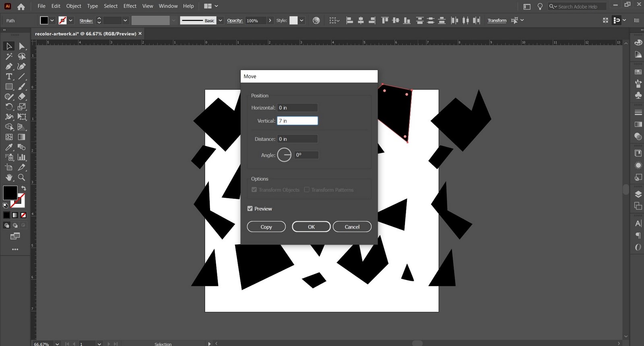
Task: Open the zoom level dropdown
Action: click(x=57, y=344)
